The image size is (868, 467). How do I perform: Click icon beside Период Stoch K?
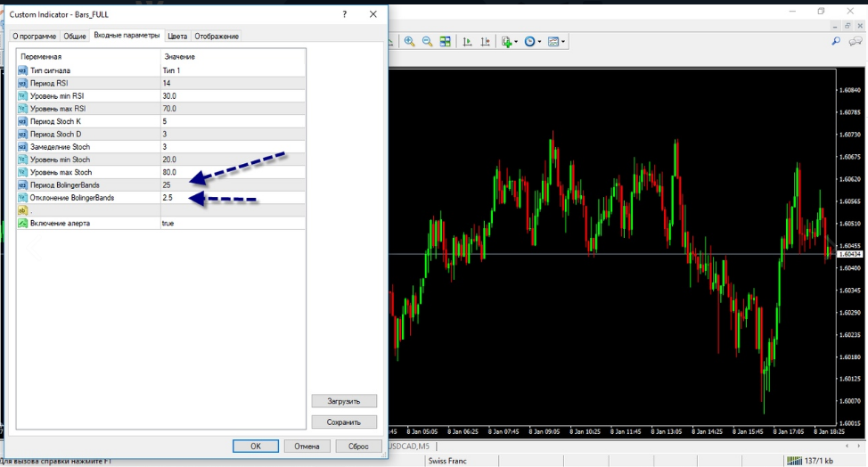22,121
